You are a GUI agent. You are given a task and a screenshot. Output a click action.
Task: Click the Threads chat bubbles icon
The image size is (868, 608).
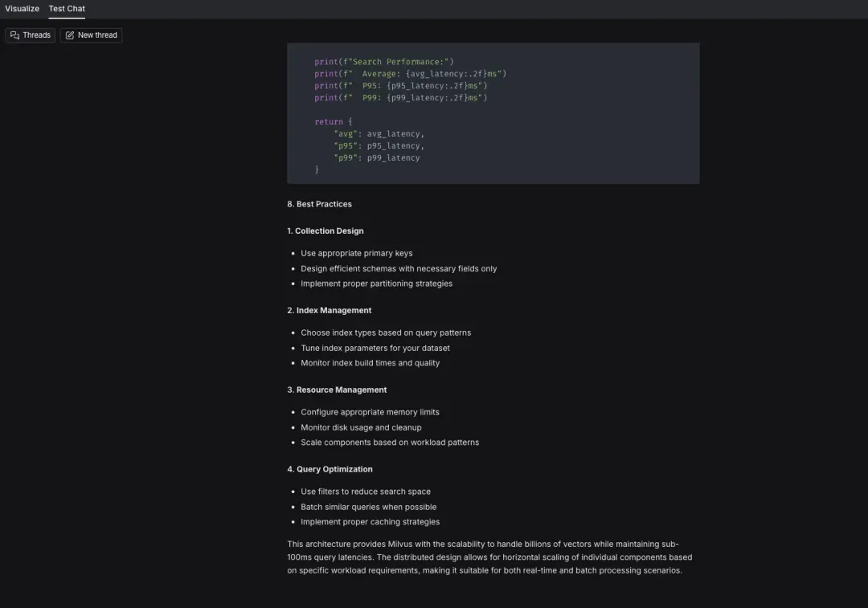(x=15, y=35)
